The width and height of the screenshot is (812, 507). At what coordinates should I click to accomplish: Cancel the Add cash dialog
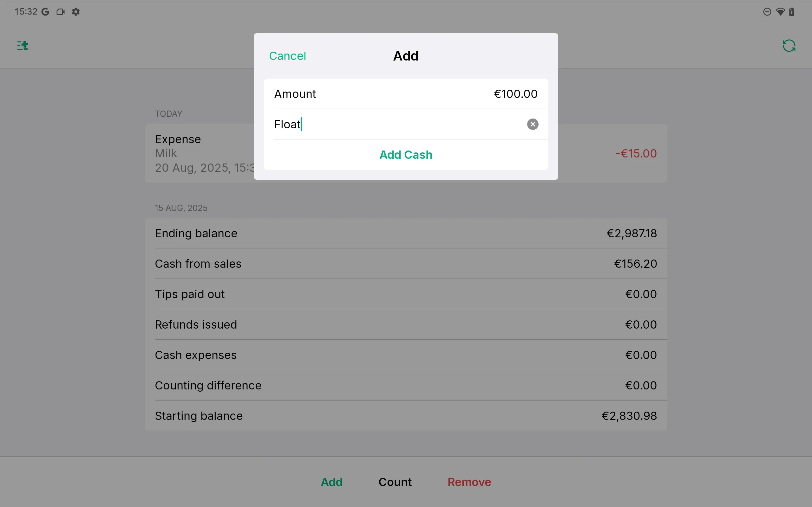287,56
